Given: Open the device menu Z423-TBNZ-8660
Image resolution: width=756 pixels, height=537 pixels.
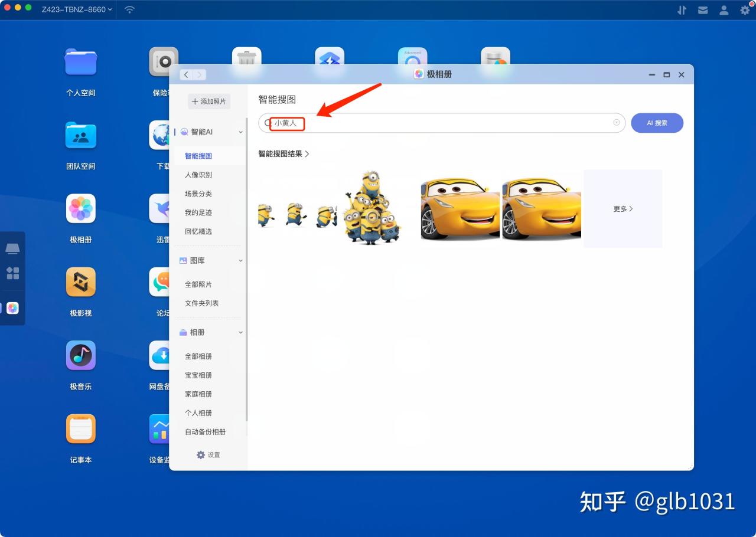Looking at the screenshot, I should (x=73, y=9).
